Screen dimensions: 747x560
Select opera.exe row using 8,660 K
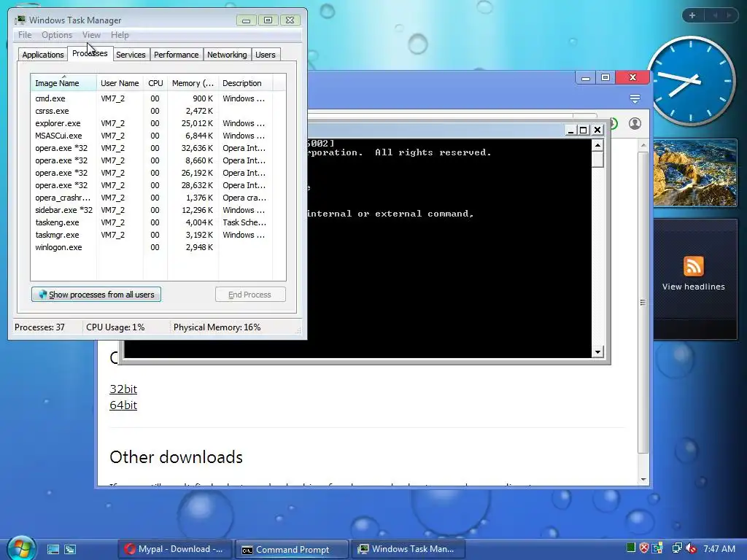(152, 160)
